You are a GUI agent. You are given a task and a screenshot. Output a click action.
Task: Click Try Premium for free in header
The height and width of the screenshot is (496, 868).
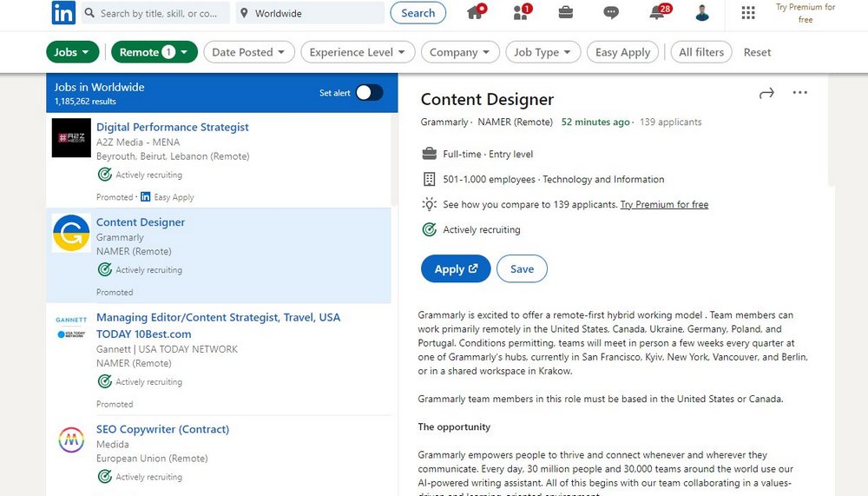[x=806, y=13]
